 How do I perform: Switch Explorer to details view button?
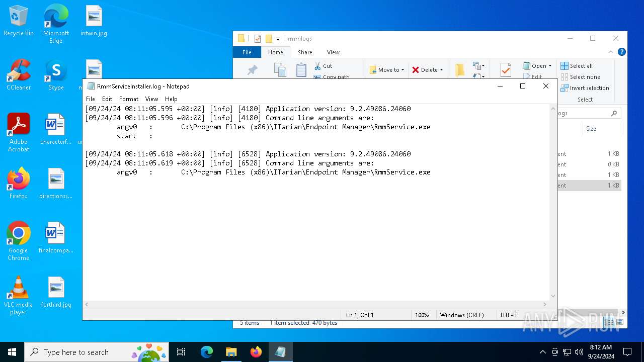click(x=609, y=322)
